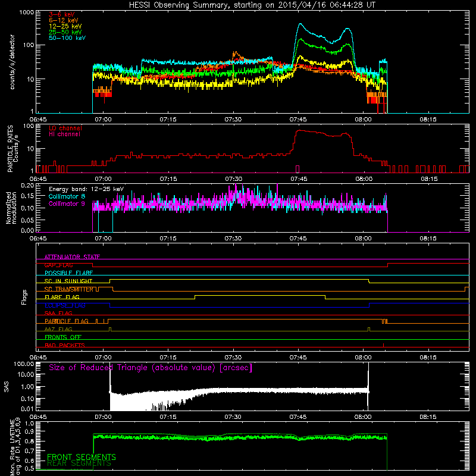Click the BAD_PACKETS red tick mark near 08:05
The height and width of the screenshot is (476, 476).
(x=383, y=345)
